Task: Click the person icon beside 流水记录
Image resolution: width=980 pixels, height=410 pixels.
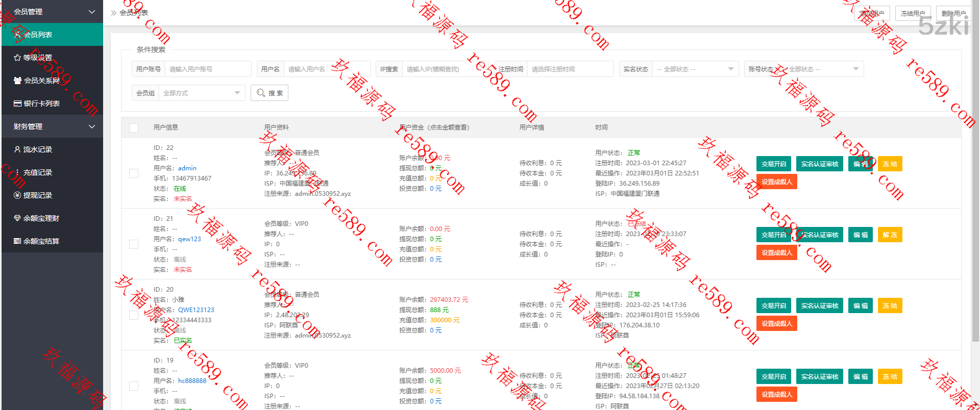Action: pyautogui.click(x=17, y=149)
